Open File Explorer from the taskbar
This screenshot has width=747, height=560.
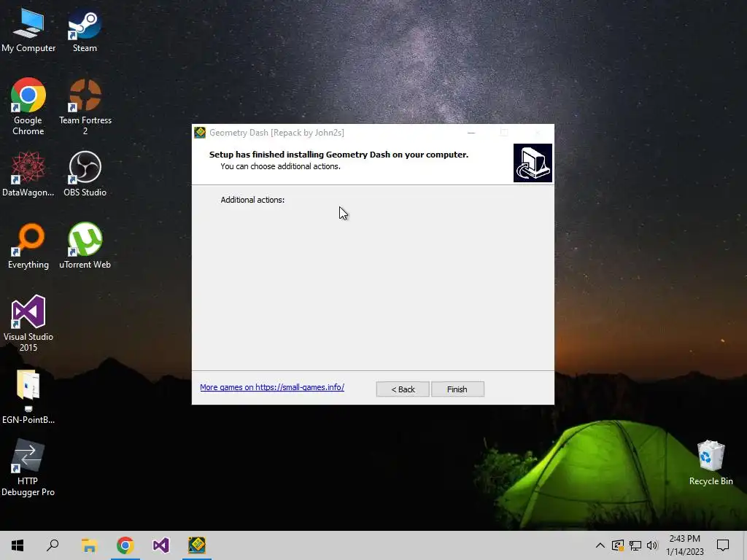point(89,545)
